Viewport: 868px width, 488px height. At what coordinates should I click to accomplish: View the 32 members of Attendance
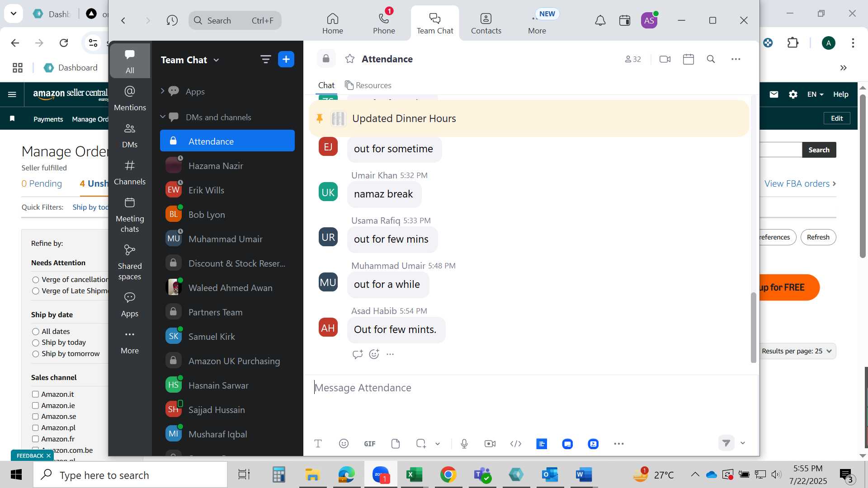[633, 59]
